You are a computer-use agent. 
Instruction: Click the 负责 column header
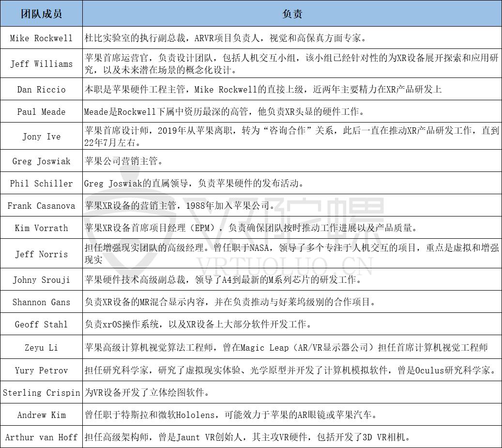292,14
